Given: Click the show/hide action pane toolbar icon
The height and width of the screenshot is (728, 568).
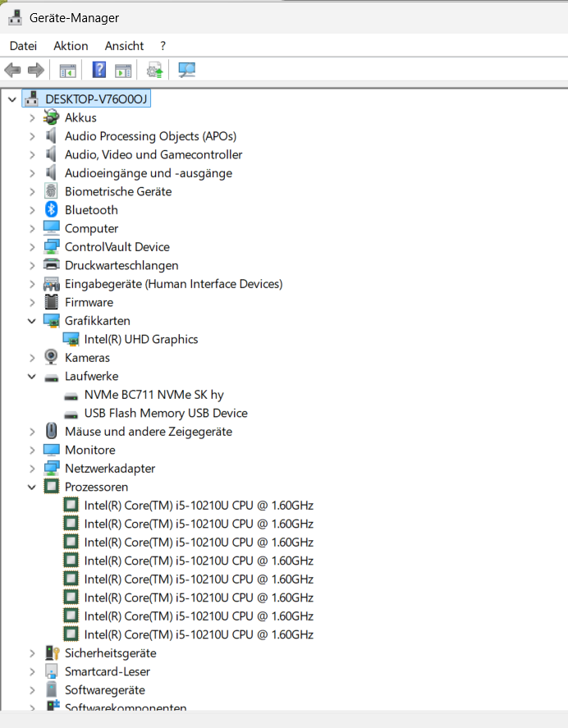Looking at the screenshot, I should [x=123, y=71].
